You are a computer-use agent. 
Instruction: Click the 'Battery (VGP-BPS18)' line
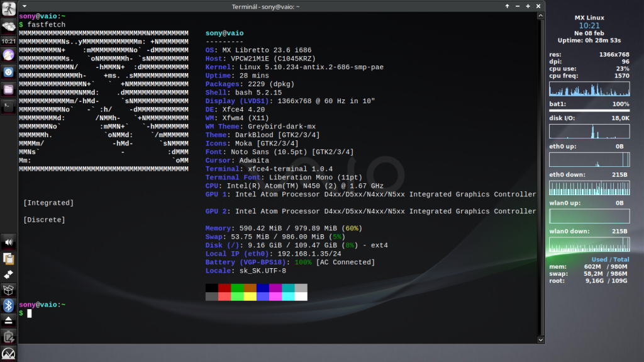pyautogui.click(x=290, y=263)
